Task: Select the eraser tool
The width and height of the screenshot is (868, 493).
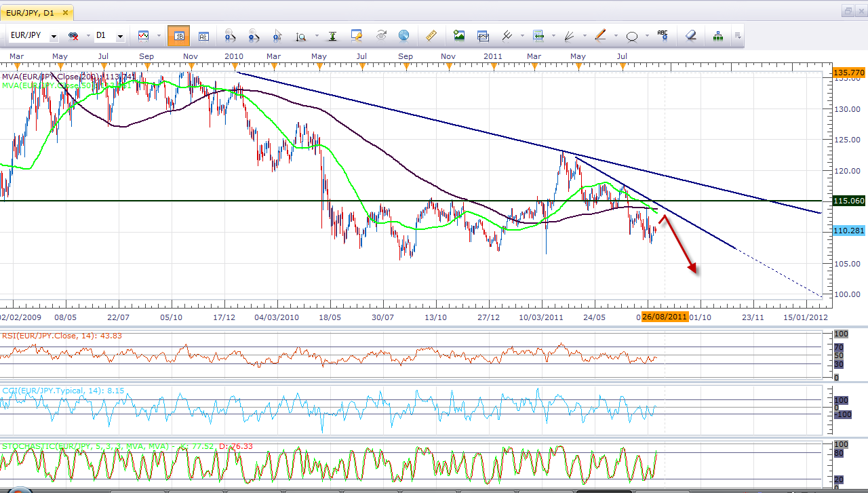Action: (690, 35)
